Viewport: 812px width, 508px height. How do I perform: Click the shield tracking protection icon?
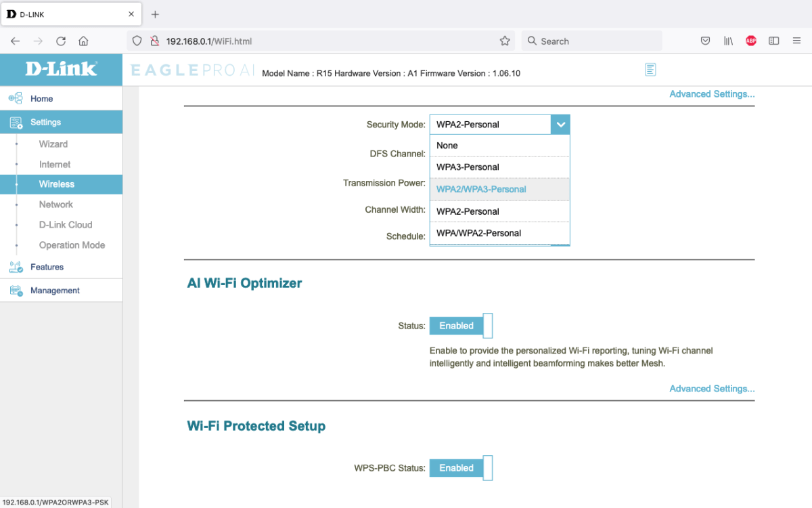pos(137,41)
